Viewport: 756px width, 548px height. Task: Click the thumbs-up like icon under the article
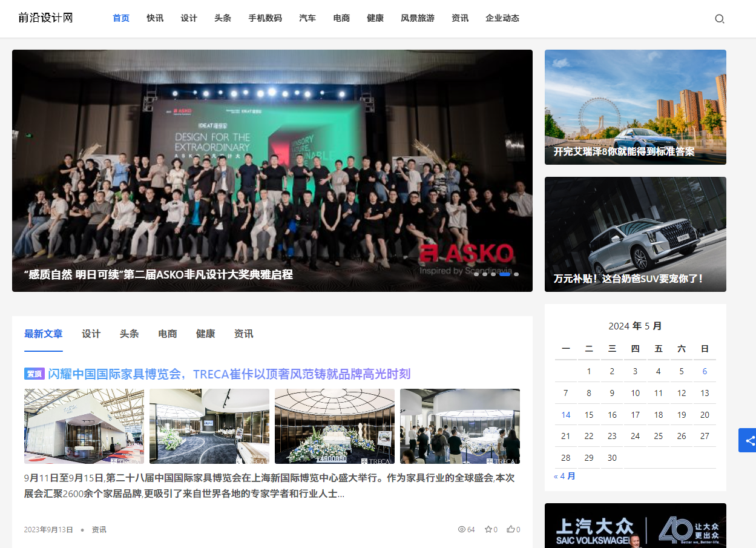coord(511,529)
